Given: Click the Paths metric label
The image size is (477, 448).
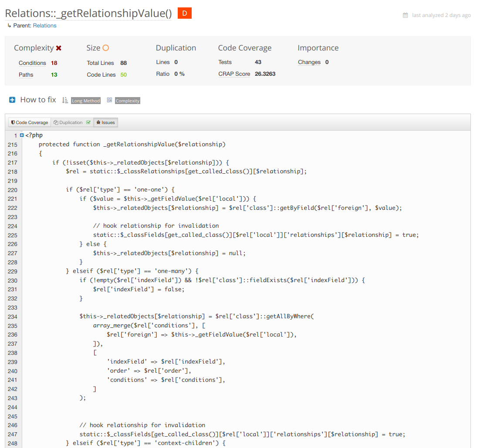Looking at the screenshot, I should tap(26, 75).
